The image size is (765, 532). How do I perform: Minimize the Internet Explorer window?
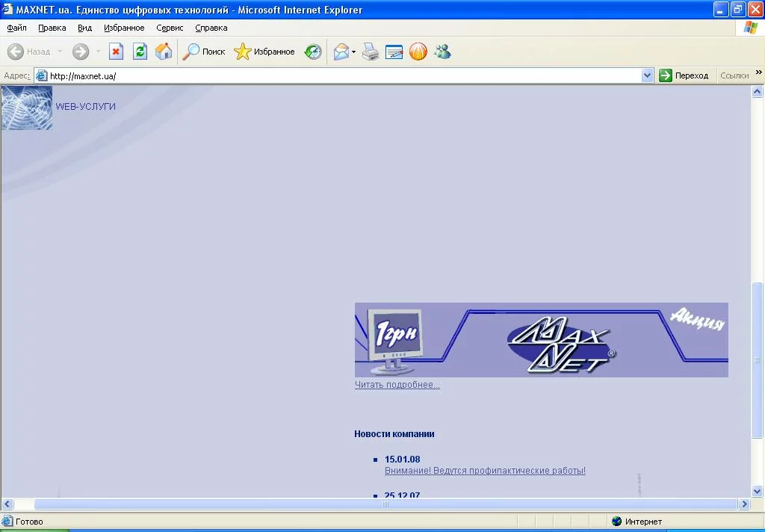click(721, 9)
